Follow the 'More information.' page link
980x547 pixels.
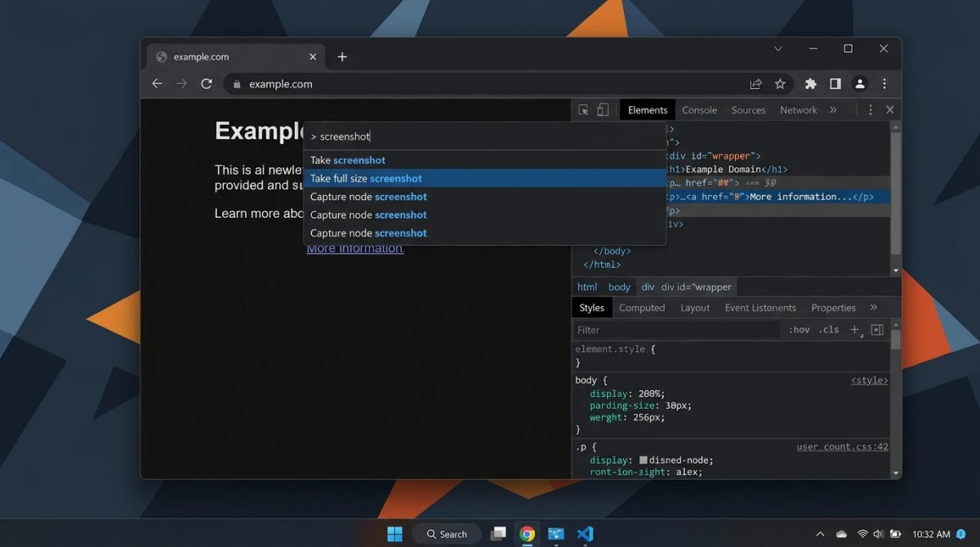(355, 248)
